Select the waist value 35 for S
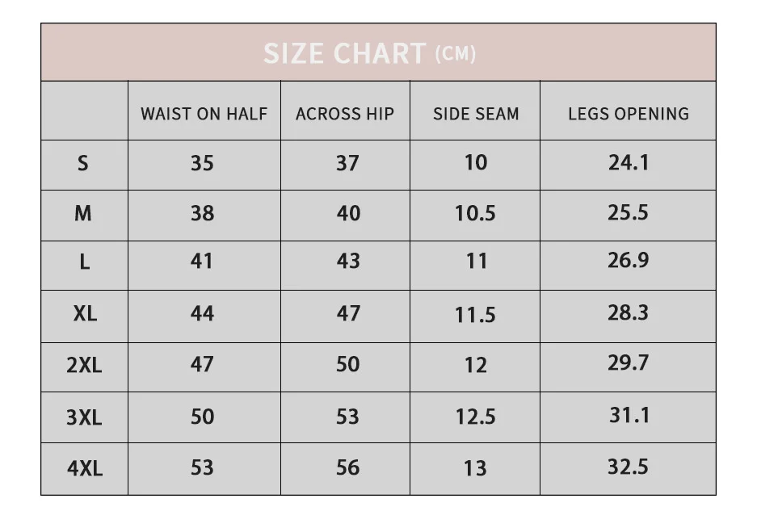 click(202, 164)
